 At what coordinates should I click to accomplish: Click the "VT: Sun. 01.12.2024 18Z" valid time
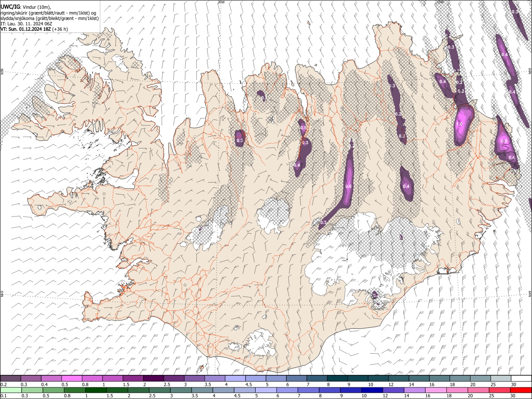26,29
